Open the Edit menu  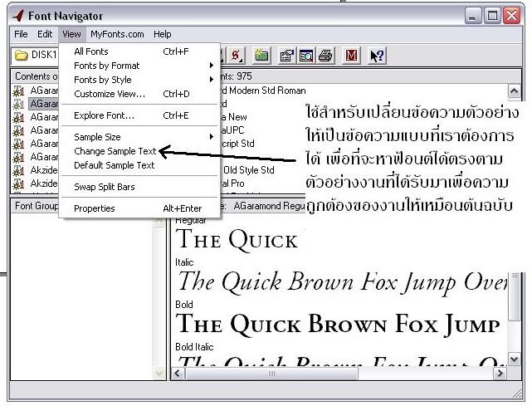[x=45, y=34]
